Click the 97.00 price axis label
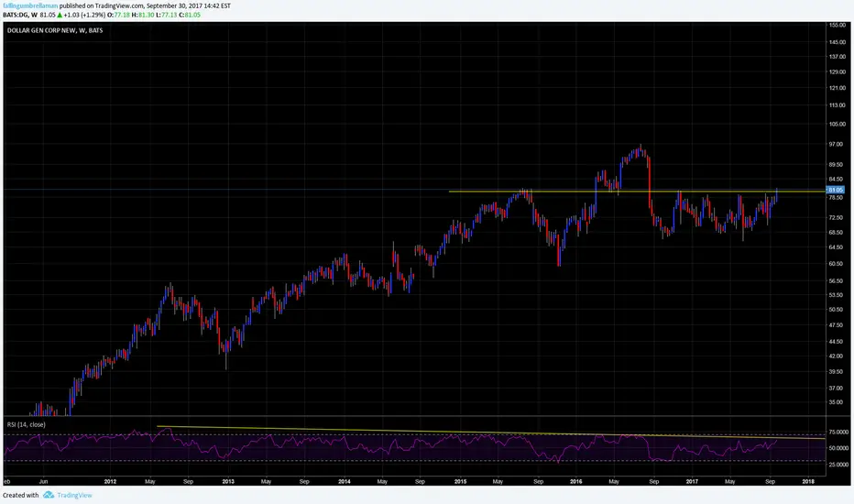This screenshot has width=854, height=504. tap(836, 145)
